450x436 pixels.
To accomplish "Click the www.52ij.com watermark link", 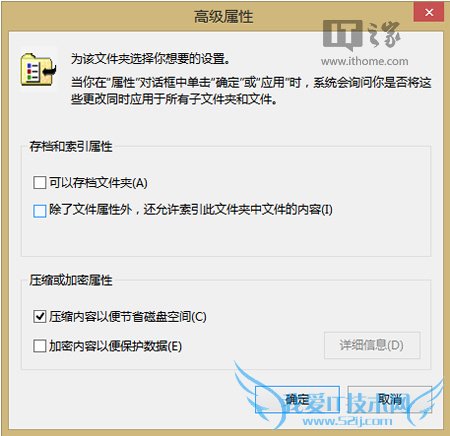I will coord(347,421).
